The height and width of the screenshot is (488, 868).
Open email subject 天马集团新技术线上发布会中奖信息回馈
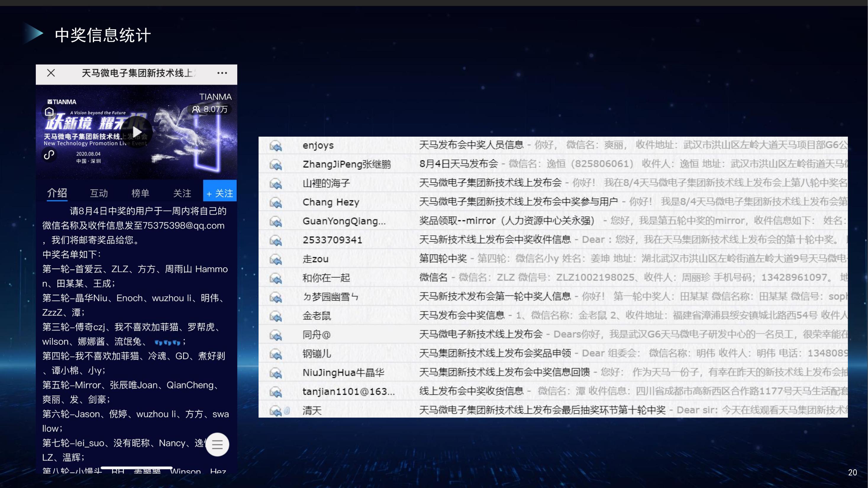[504, 372]
